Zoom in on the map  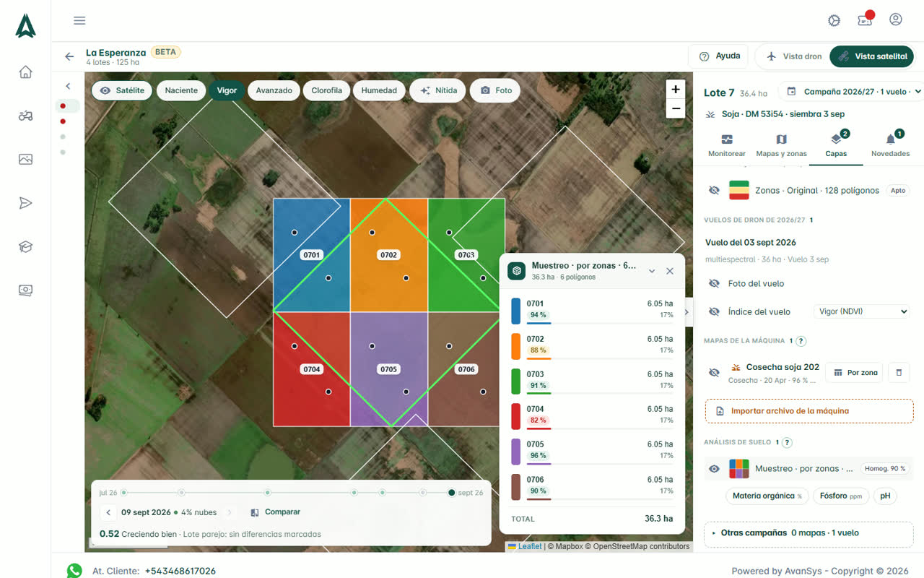[x=676, y=90]
